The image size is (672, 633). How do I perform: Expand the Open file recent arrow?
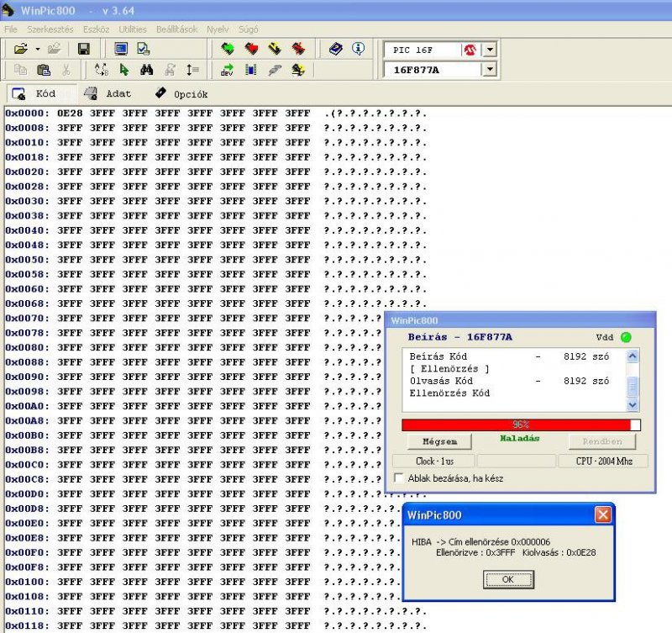pos(38,50)
